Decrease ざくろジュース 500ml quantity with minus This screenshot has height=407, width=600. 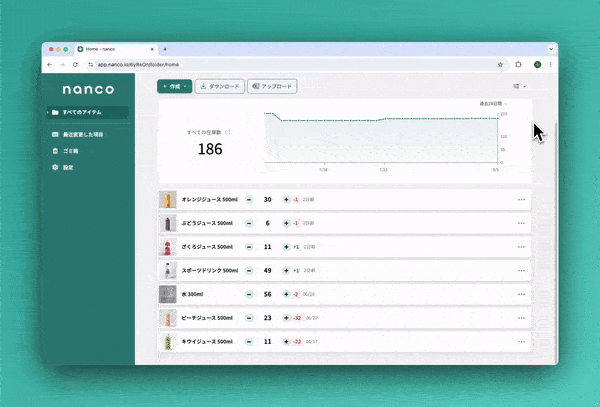pyautogui.click(x=249, y=247)
